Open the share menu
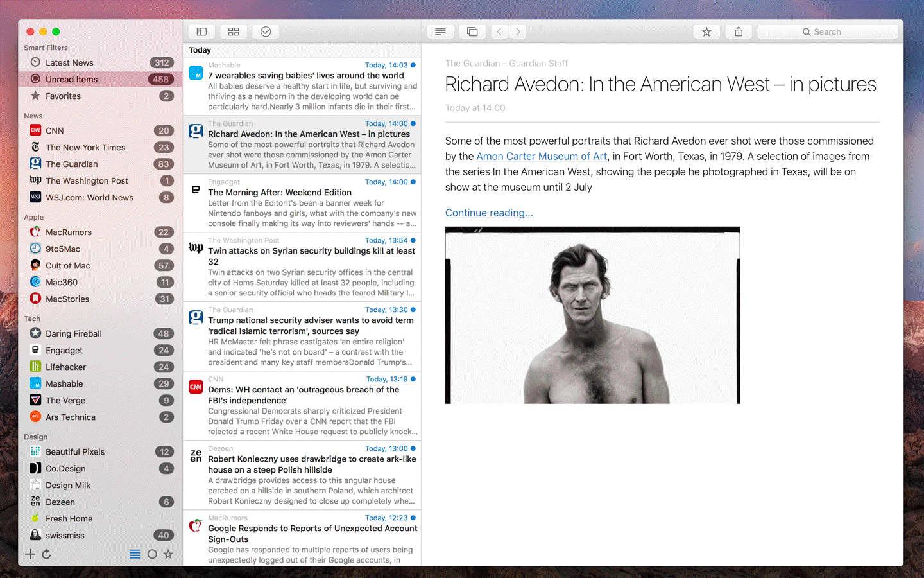This screenshot has width=924, height=578. pos(739,31)
